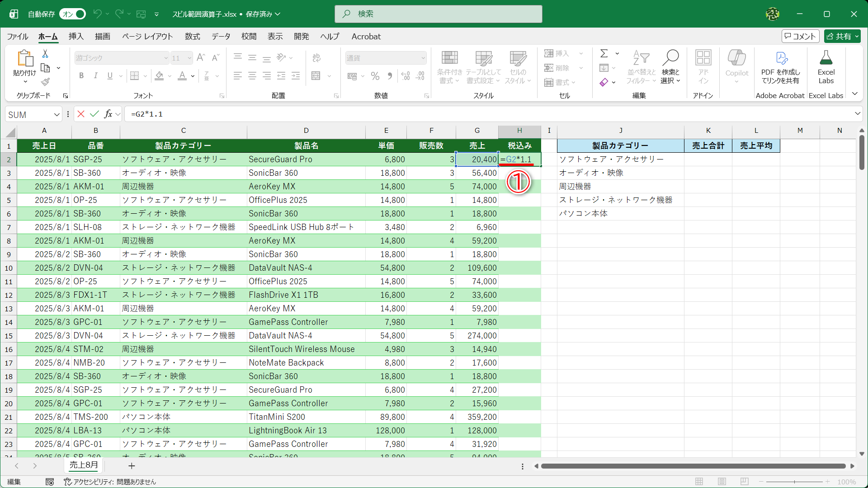Click the Excel Labs flask icon
Screen dimensions: 868x488
(x=826, y=59)
